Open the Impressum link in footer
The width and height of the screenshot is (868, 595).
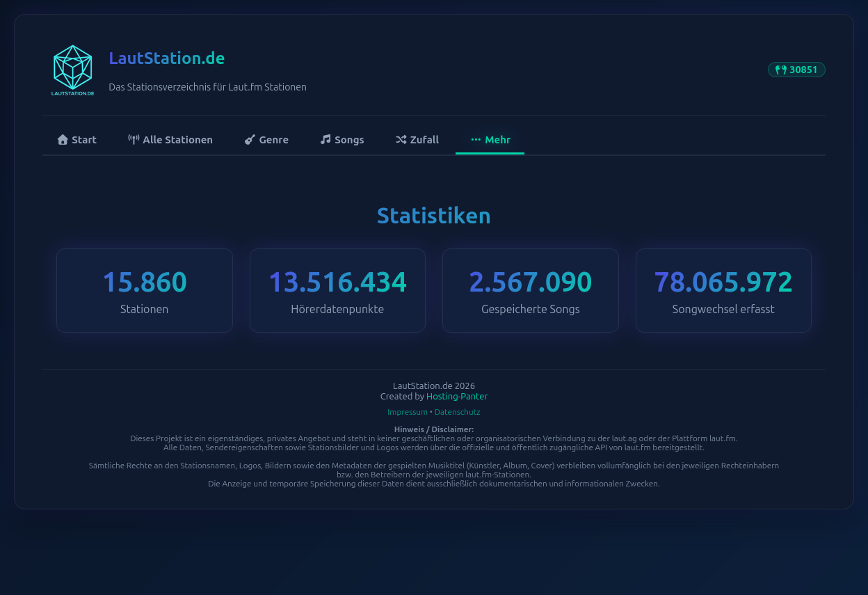(408, 412)
